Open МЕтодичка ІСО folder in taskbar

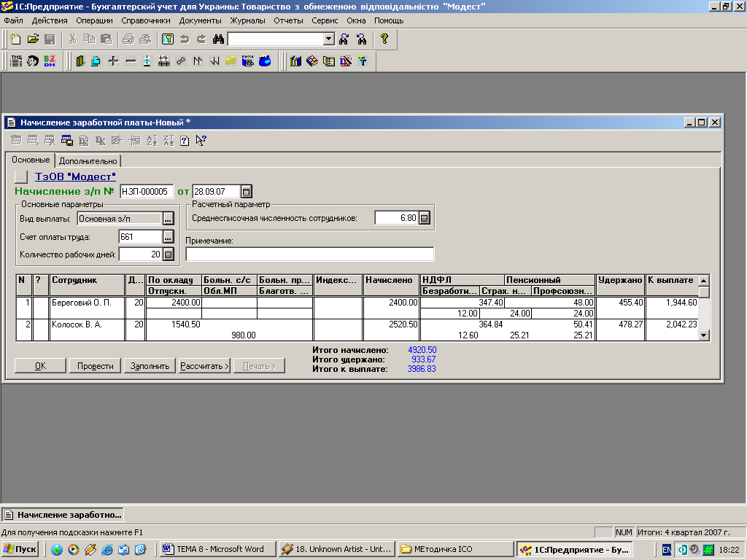click(x=455, y=549)
